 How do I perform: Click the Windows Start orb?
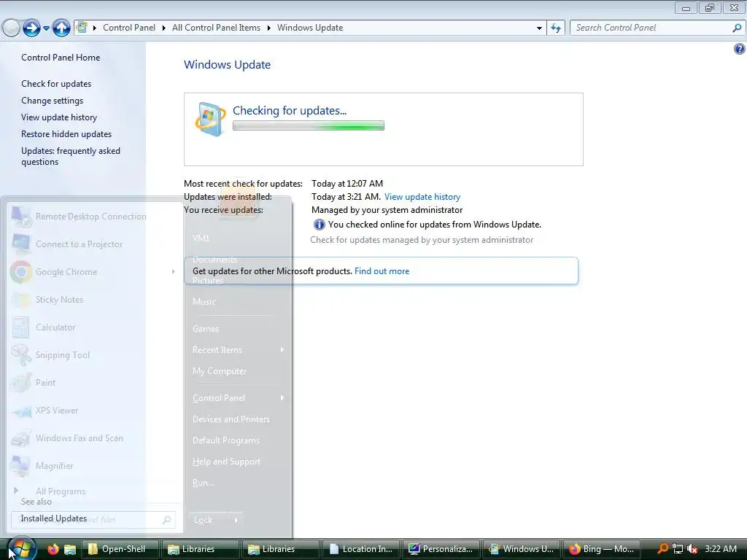point(21,549)
